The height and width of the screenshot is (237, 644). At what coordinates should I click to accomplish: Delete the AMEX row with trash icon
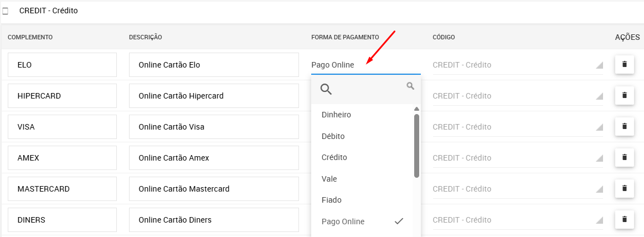point(625,158)
